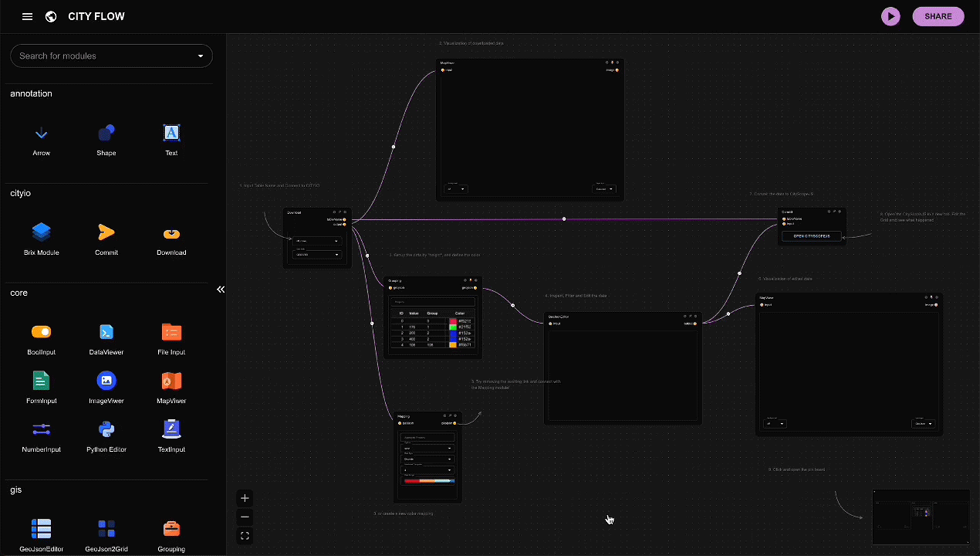Open the second dropdown in Mapping node
The height and width of the screenshot is (556, 980).
(427, 459)
